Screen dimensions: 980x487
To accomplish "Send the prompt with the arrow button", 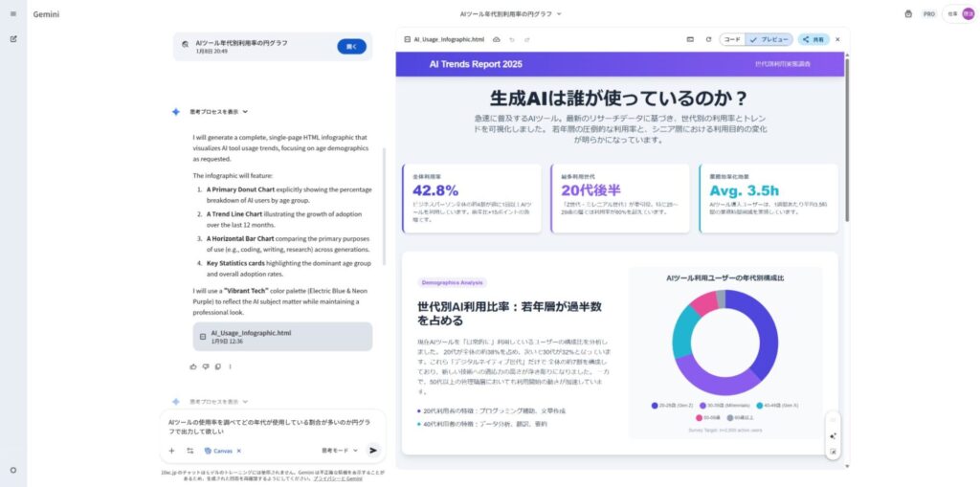I will click(x=373, y=450).
